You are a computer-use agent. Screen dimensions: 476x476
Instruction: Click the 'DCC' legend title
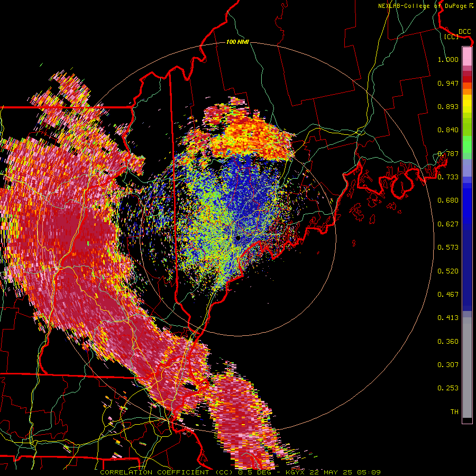pyautogui.click(x=464, y=32)
